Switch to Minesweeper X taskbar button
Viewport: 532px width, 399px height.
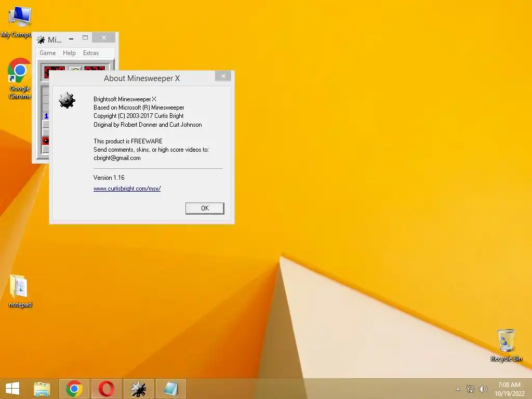[x=139, y=389]
